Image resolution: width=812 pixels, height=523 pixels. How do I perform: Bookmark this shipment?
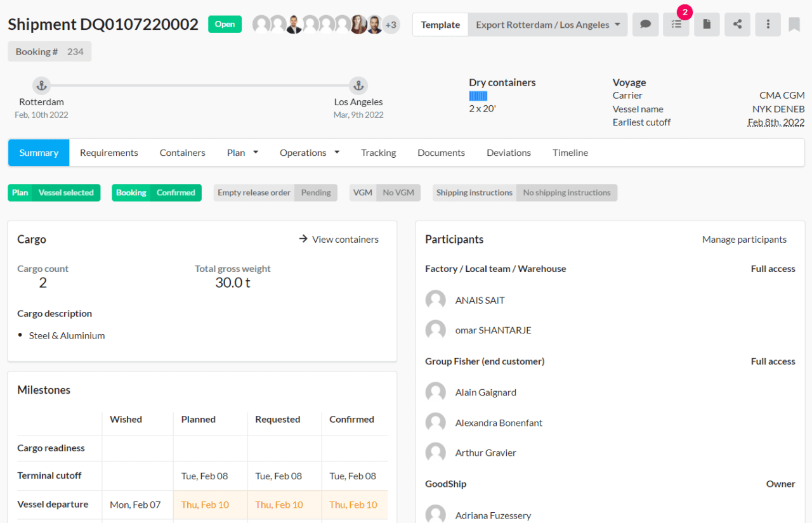point(794,24)
